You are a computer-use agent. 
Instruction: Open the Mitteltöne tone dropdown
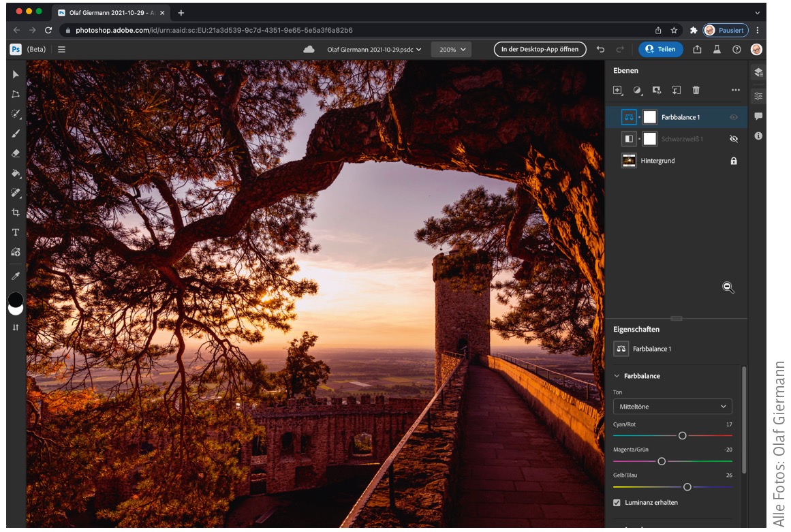pyautogui.click(x=672, y=407)
